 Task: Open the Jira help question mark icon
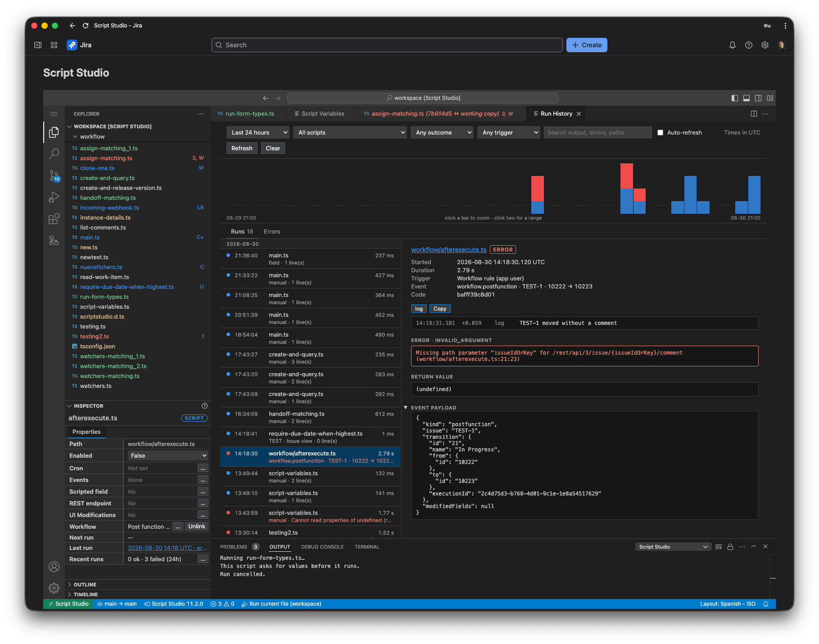point(749,45)
